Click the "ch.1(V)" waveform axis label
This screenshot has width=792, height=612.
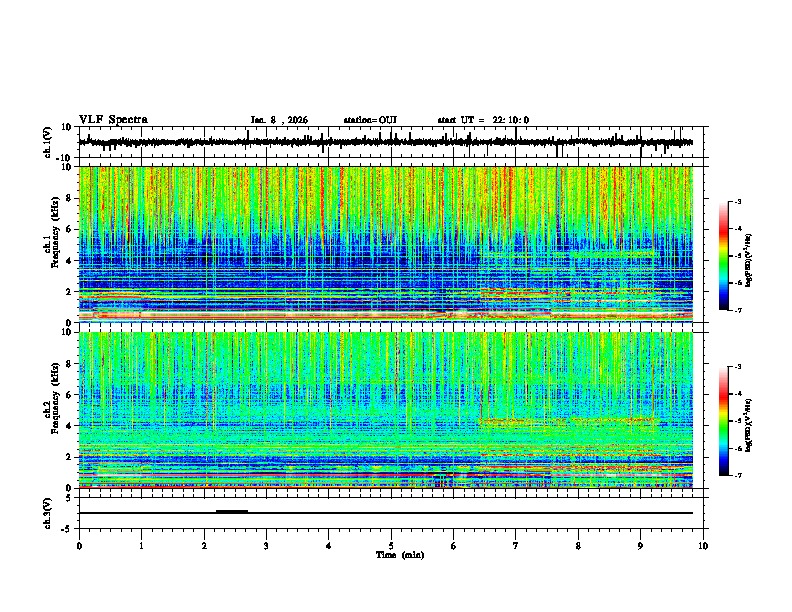pyautogui.click(x=48, y=142)
